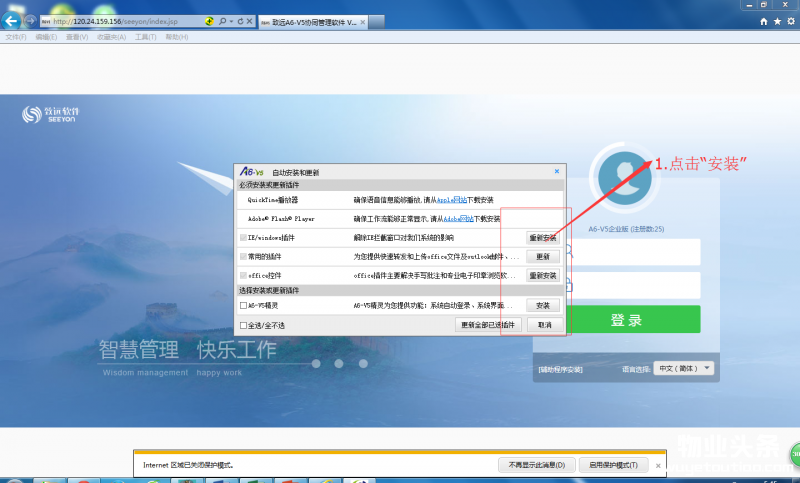Toggle the office控件 checkbox
The image size is (800, 483).
[x=243, y=275]
